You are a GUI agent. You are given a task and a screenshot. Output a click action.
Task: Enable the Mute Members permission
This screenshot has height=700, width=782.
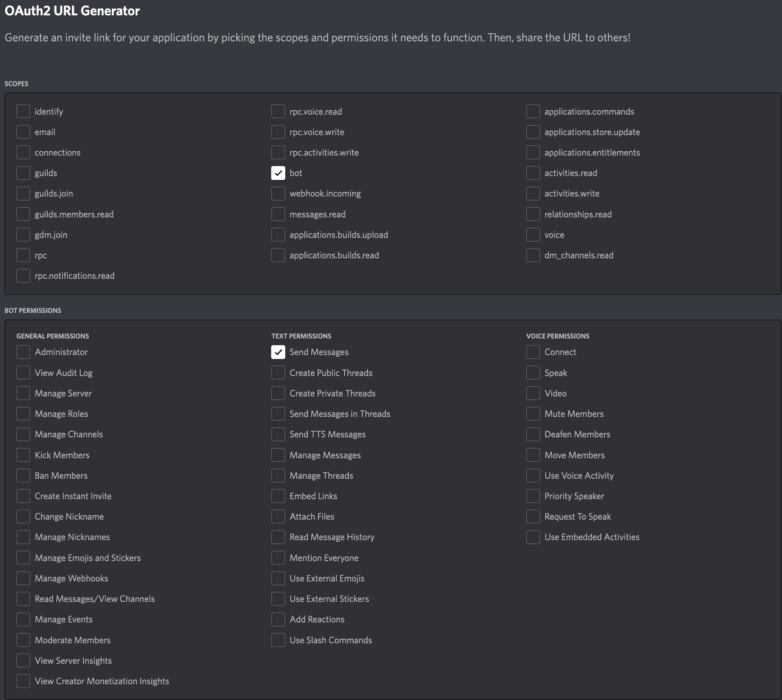tap(533, 414)
